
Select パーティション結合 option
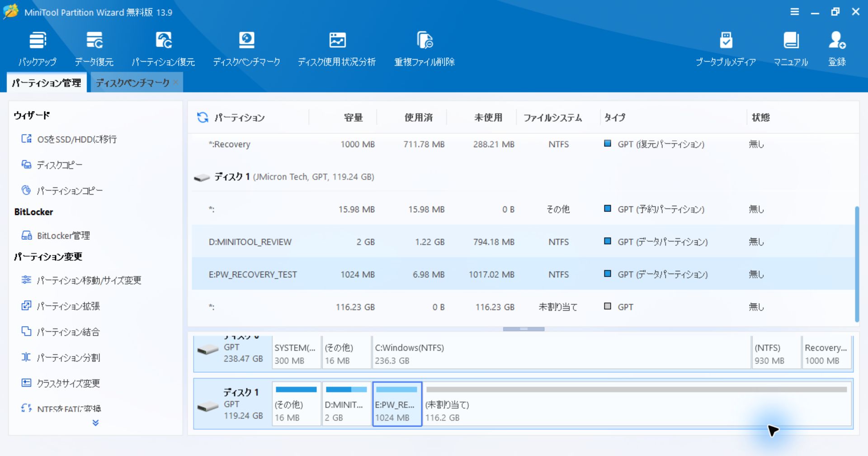pyautogui.click(x=61, y=332)
